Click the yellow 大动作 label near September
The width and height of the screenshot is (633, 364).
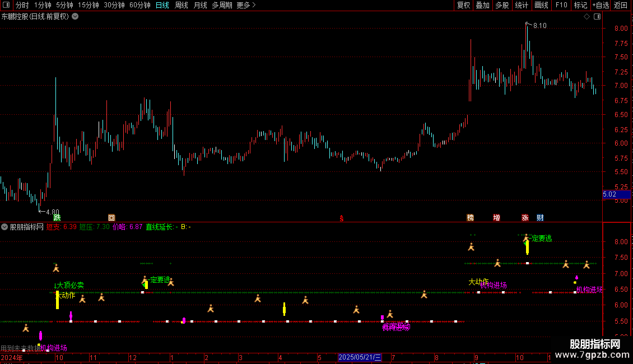pos(478,282)
